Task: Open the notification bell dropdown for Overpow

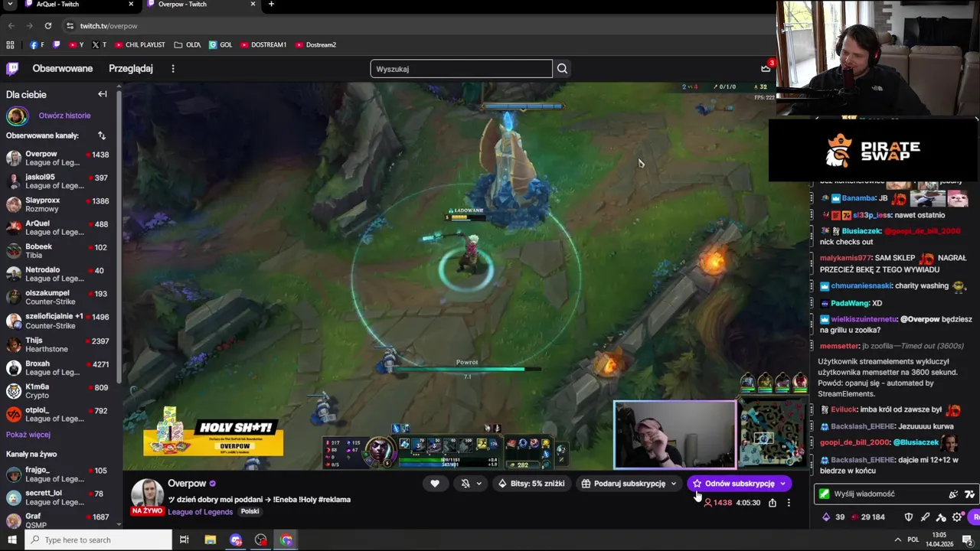Action: (x=471, y=484)
